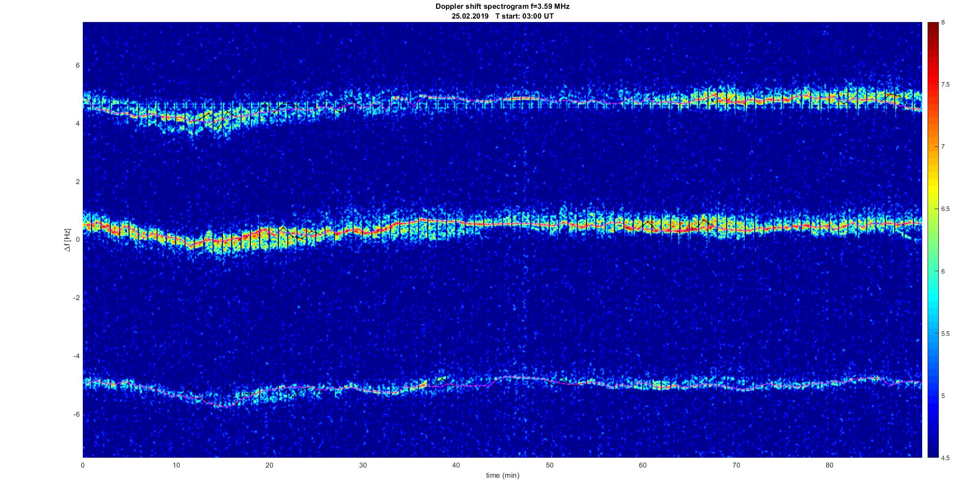Click the colorbar tick label "5.5"
This screenshot has width=980, height=491.
point(946,334)
